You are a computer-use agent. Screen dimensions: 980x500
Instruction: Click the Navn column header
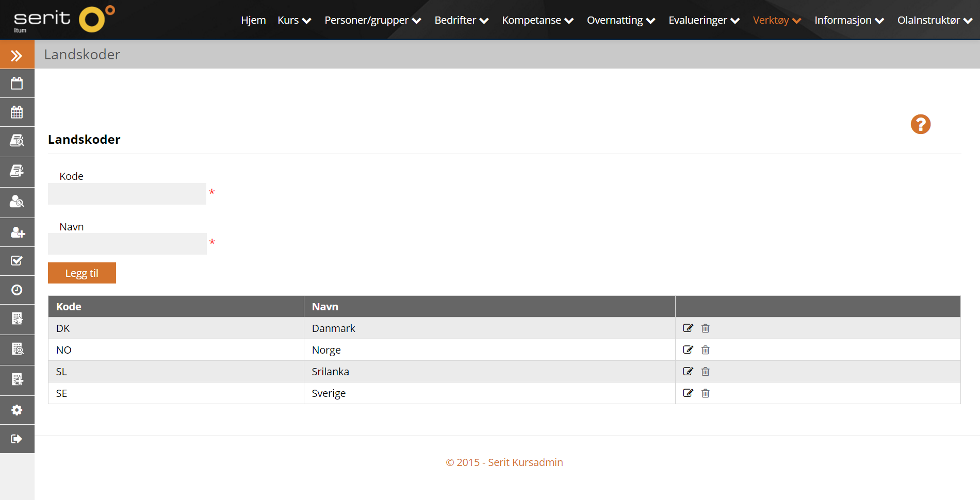pos(489,307)
